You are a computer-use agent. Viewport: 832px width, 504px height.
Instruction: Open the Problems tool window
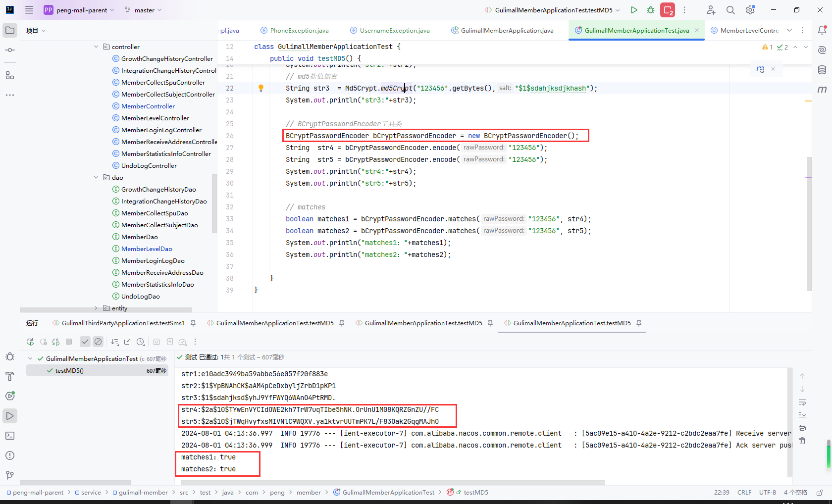(10, 455)
